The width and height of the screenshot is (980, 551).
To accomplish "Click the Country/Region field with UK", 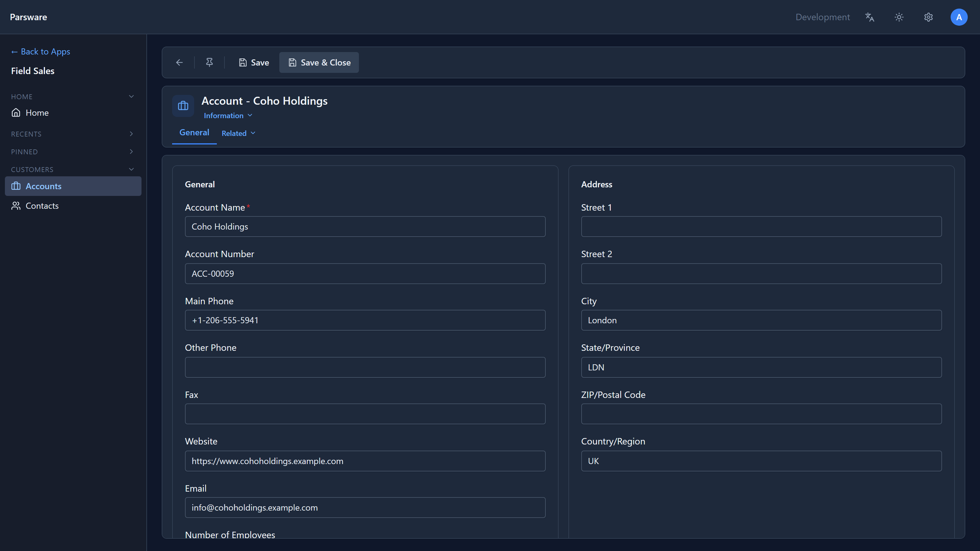I will click(761, 461).
